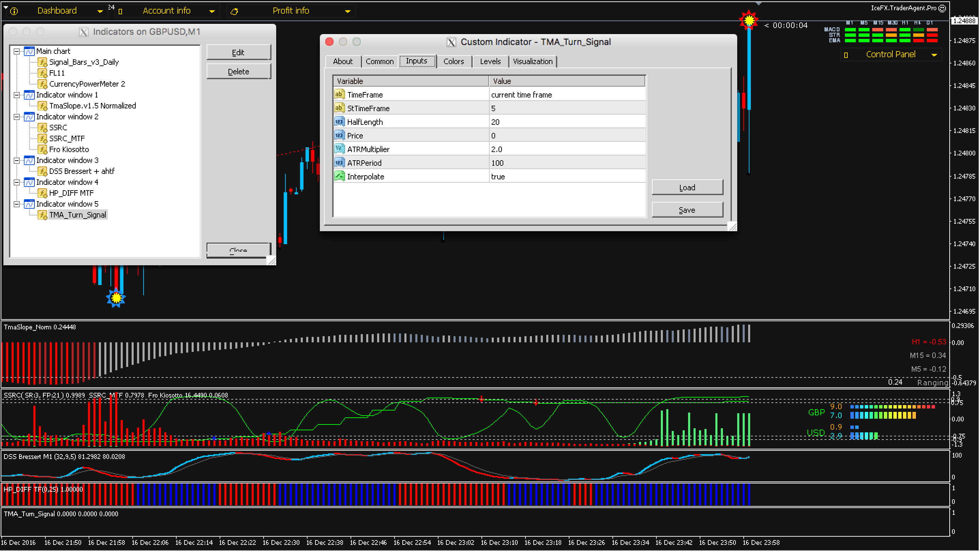Click the TMA_Turn_Signal indicator icon
The height and width of the screenshot is (551, 980).
click(x=42, y=215)
